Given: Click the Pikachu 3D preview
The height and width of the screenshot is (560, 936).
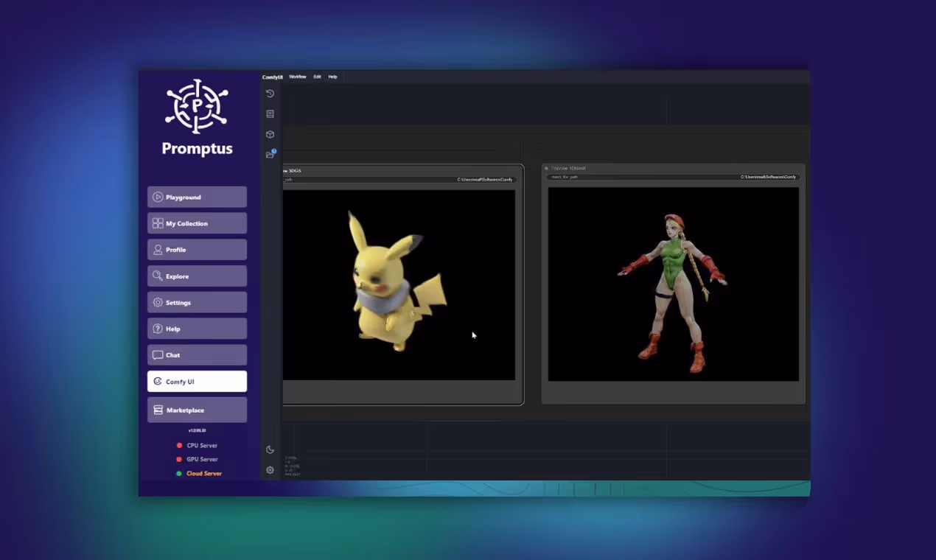Looking at the screenshot, I should pos(399,285).
